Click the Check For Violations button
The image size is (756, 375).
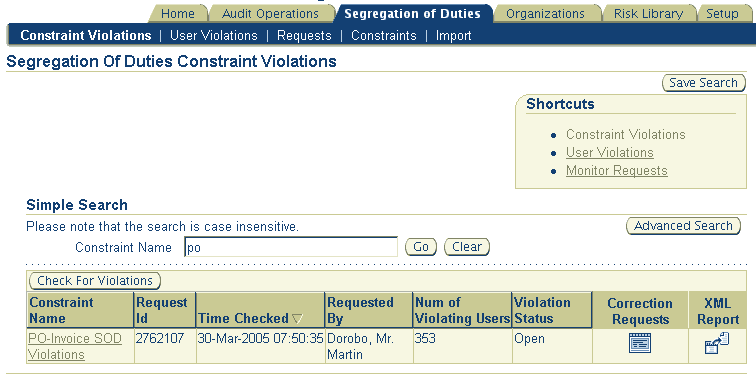pyautogui.click(x=94, y=281)
